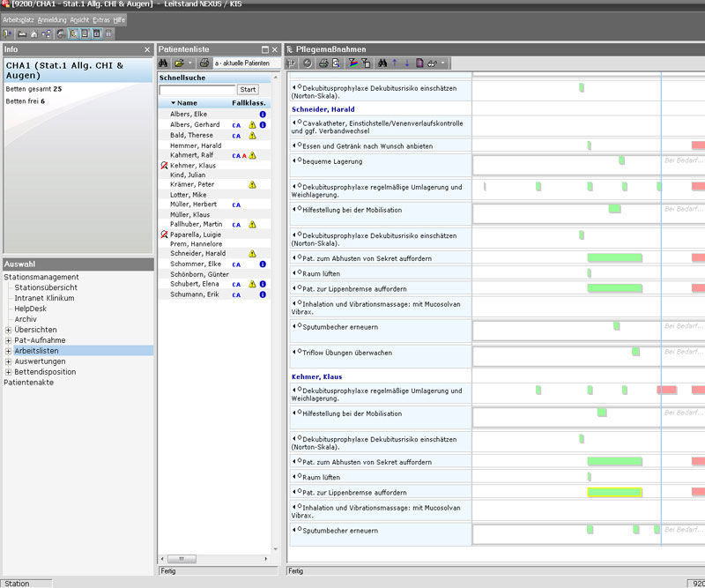Click the Start button in Schnellsuche

click(x=248, y=89)
